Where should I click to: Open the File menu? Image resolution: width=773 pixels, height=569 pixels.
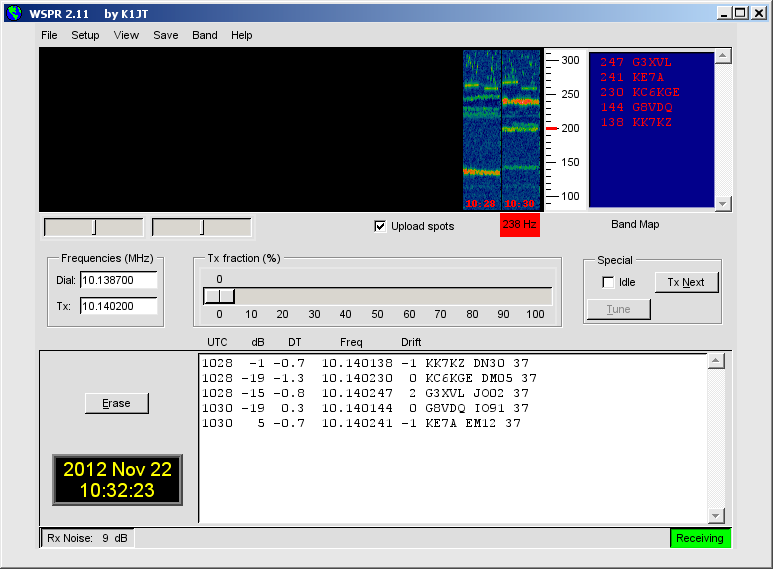click(49, 36)
